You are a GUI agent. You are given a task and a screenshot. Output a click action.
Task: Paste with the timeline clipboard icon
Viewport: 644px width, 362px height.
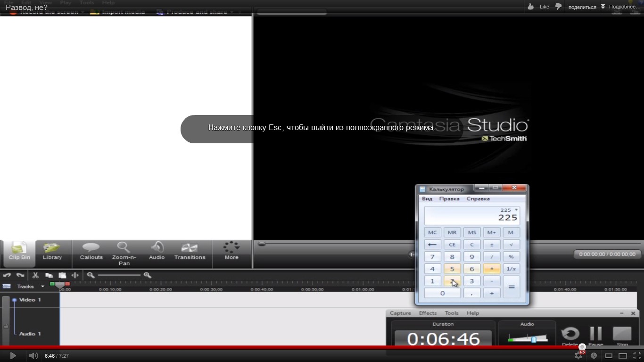(62, 275)
